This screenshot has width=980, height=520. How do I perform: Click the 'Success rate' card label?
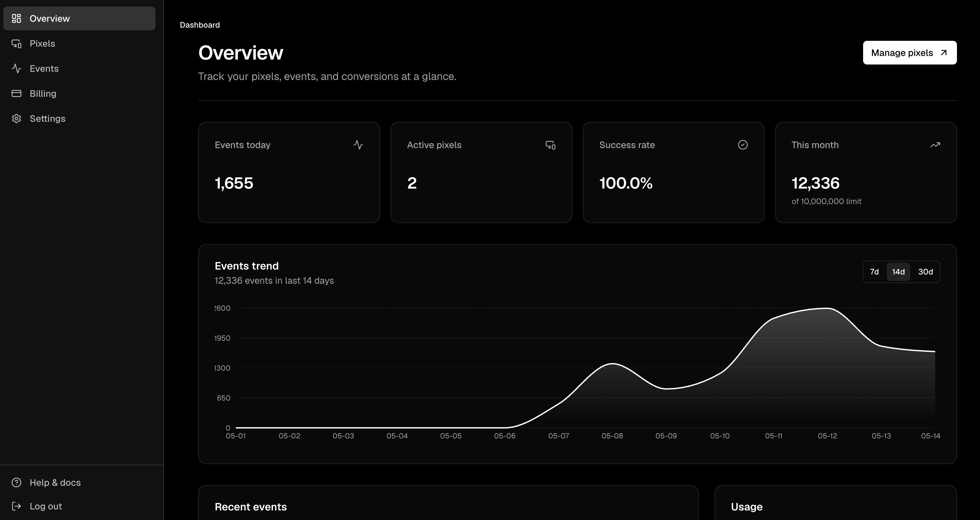point(627,145)
